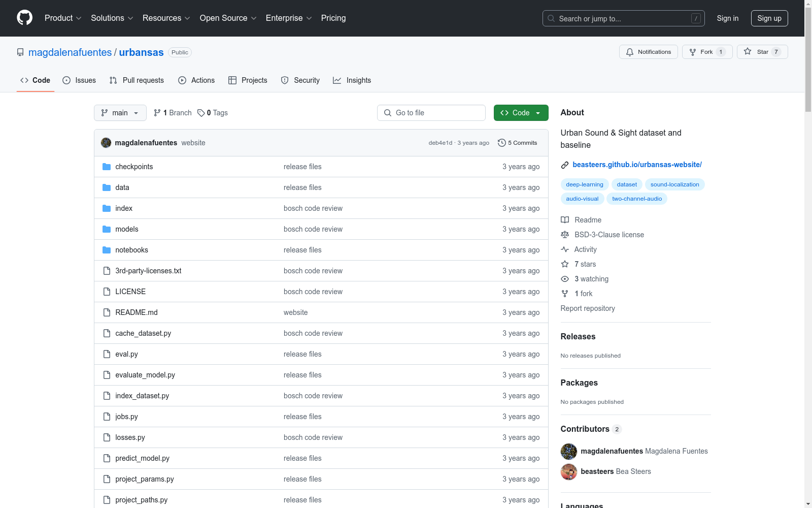Click the README.md file icon

pos(107,312)
